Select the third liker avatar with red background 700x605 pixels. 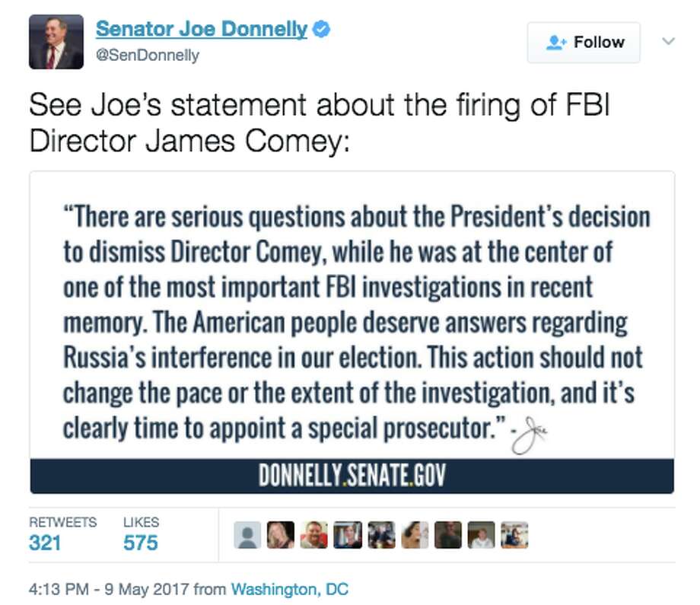pyautogui.click(x=313, y=535)
